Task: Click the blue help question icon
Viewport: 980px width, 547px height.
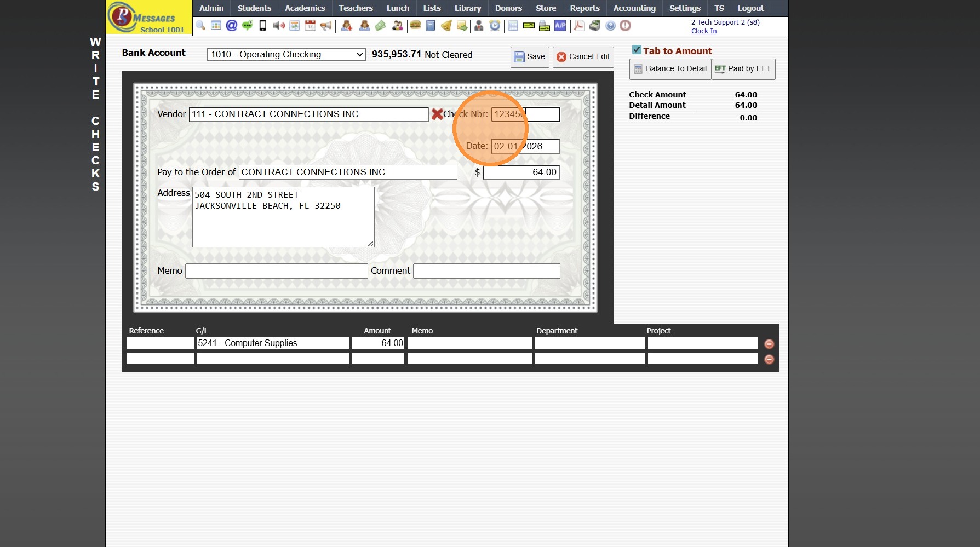Action: tap(610, 25)
